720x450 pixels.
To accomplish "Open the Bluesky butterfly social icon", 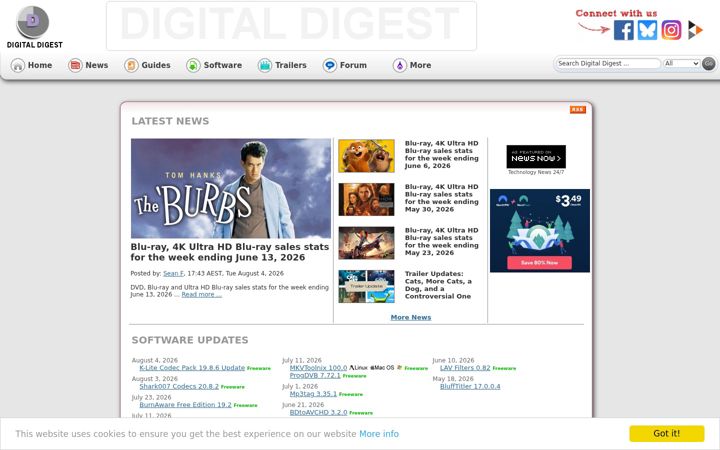I will pyautogui.click(x=647, y=30).
